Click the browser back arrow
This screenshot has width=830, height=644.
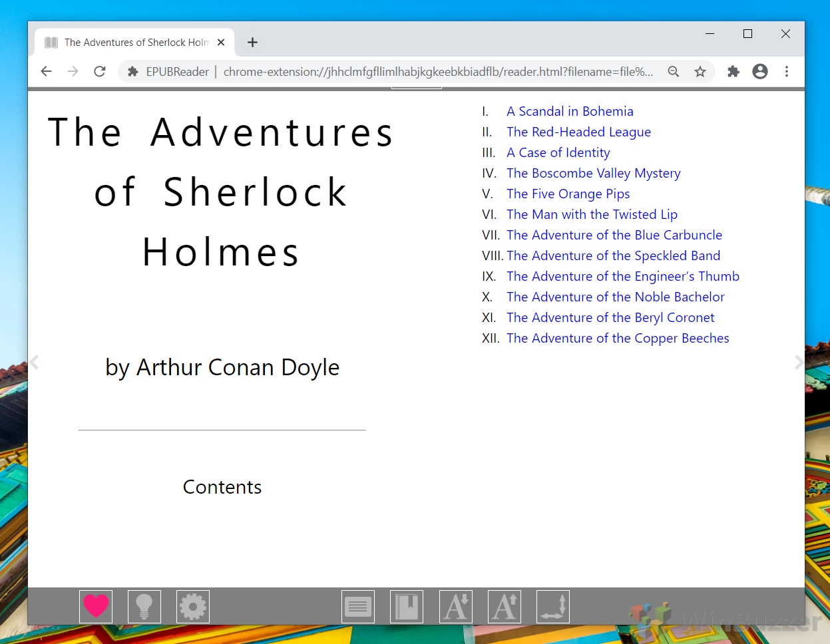point(46,71)
